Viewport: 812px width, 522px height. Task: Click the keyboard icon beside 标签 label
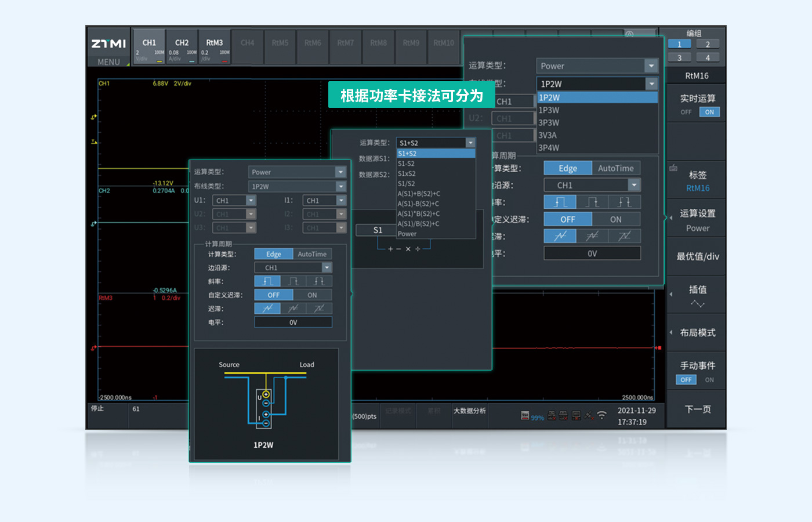coord(673,168)
